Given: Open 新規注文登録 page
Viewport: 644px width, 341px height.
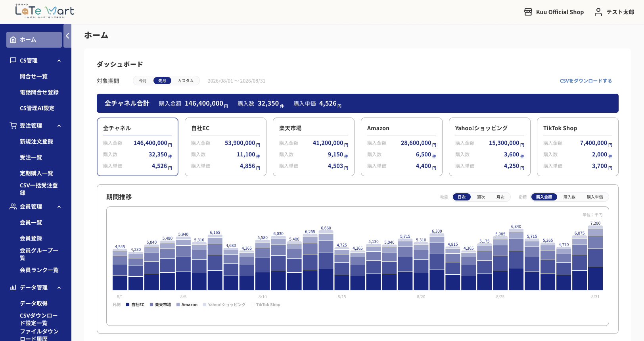Looking at the screenshot, I should [x=36, y=141].
